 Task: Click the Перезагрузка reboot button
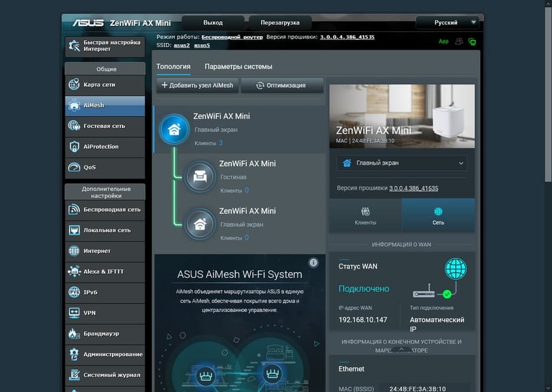coord(280,22)
